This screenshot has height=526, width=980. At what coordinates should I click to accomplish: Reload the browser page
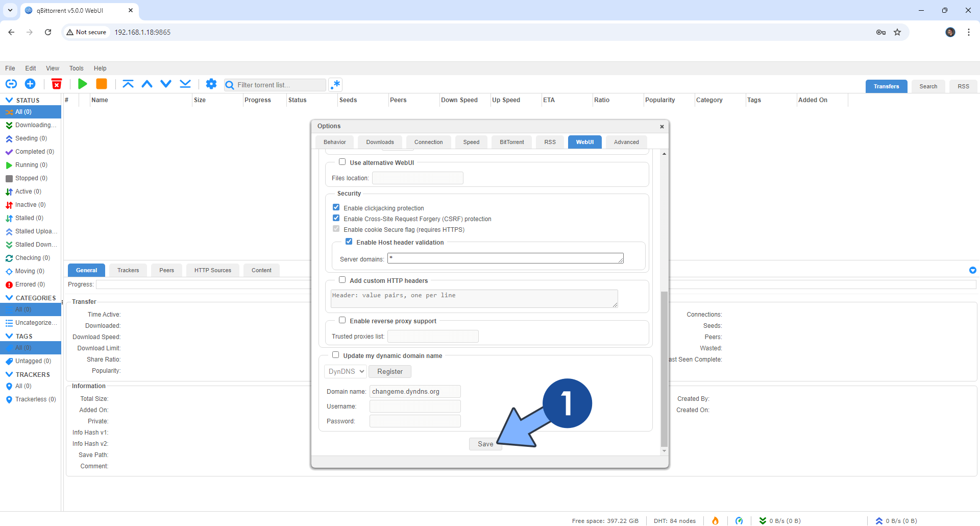[x=48, y=32]
